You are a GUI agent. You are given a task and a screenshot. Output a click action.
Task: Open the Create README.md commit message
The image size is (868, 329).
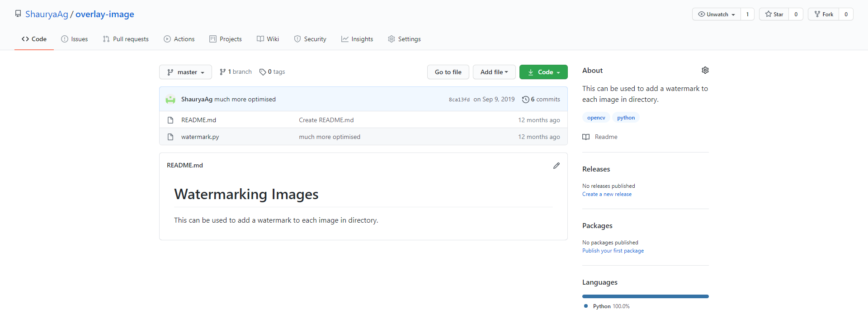[x=326, y=120]
